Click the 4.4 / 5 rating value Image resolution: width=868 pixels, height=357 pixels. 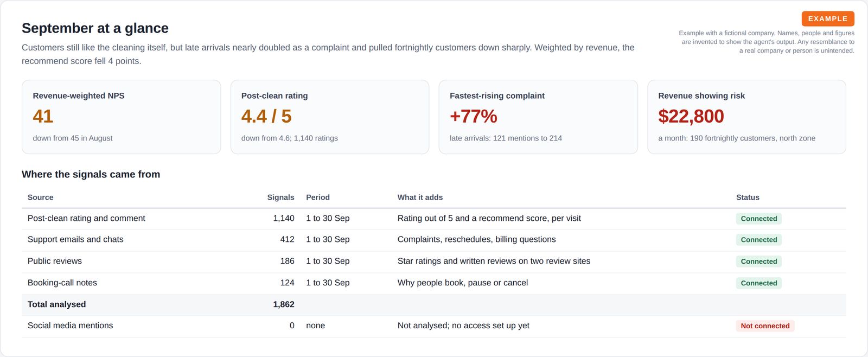pos(266,116)
